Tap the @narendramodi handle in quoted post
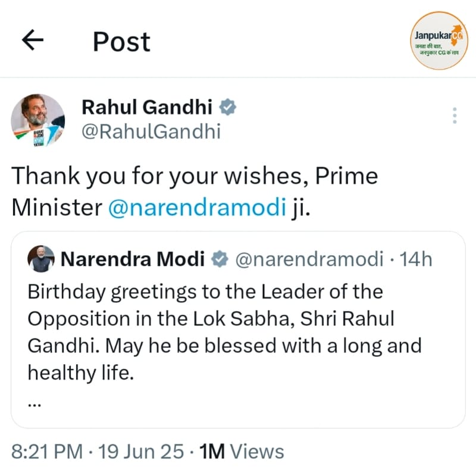The image size is (476, 476). coord(309,259)
